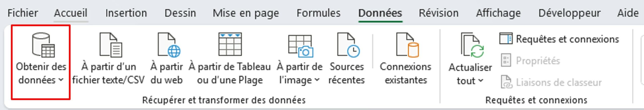Expand the Actualiser tout dropdown arrow
Viewport: 644px width, 110px height.
pos(480,80)
